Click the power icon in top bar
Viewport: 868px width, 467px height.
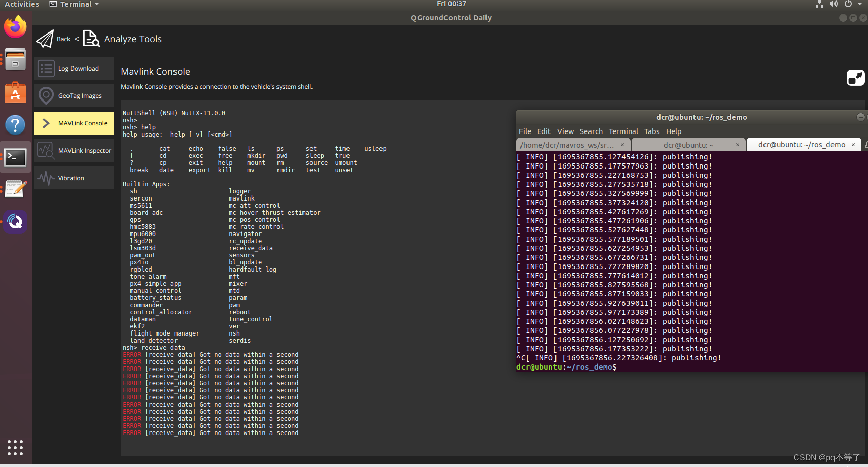click(x=848, y=4)
